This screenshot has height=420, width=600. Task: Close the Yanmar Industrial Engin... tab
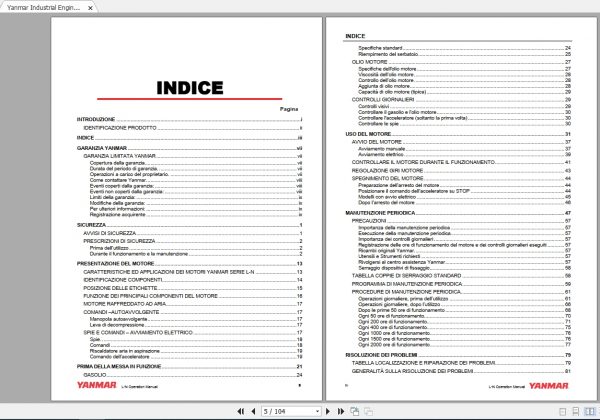point(90,8)
